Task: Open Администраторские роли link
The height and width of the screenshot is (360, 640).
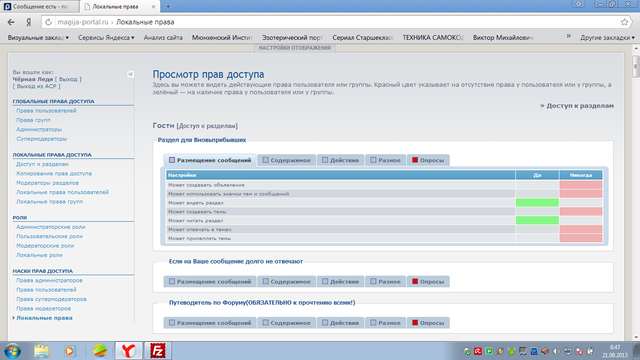Action: [51, 227]
